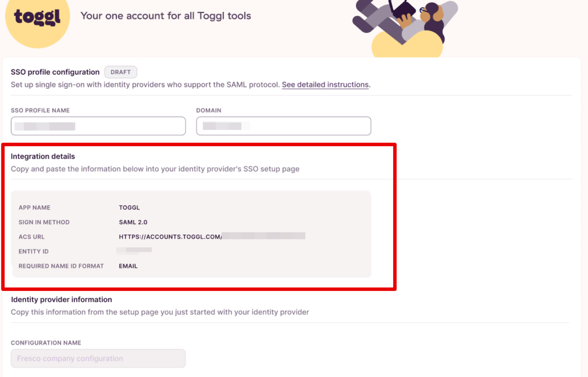Click the ACS URL value
Screen dimensions: 588x377
pyautogui.click(x=212, y=237)
